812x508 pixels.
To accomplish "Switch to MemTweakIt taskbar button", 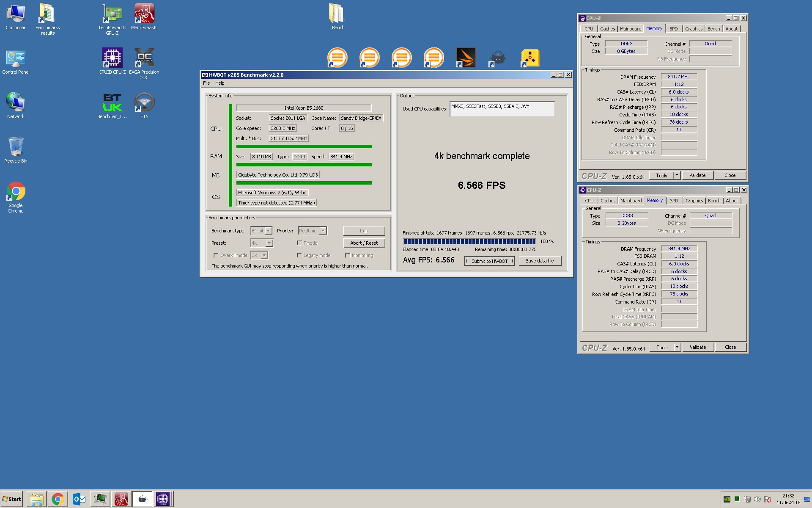I will click(121, 499).
